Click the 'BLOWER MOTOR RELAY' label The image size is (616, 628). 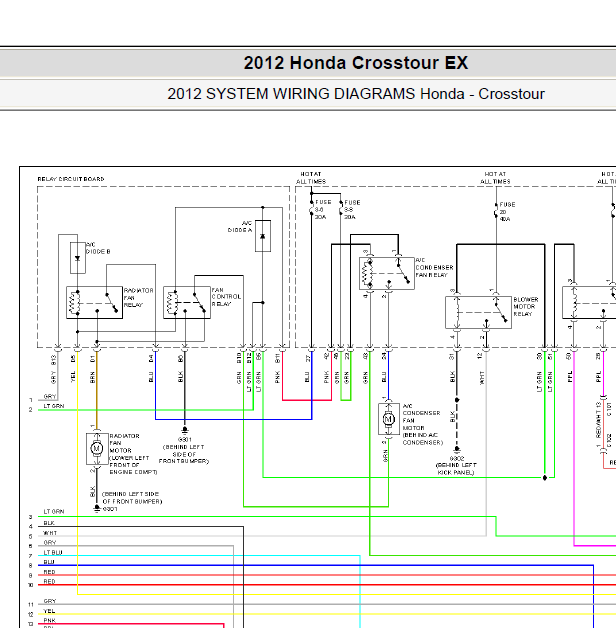[x=526, y=307]
